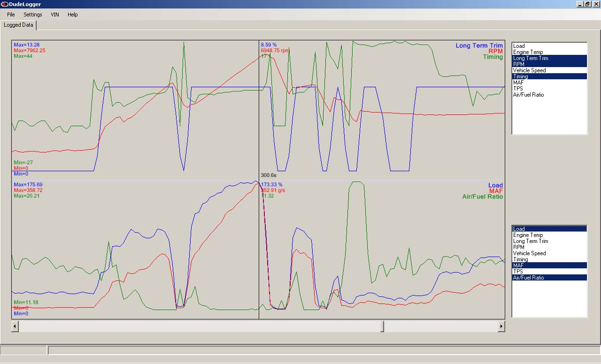Minimize the DudeLogger window
The height and width of the screenshot is (364, 601).
tap(579, 4)
